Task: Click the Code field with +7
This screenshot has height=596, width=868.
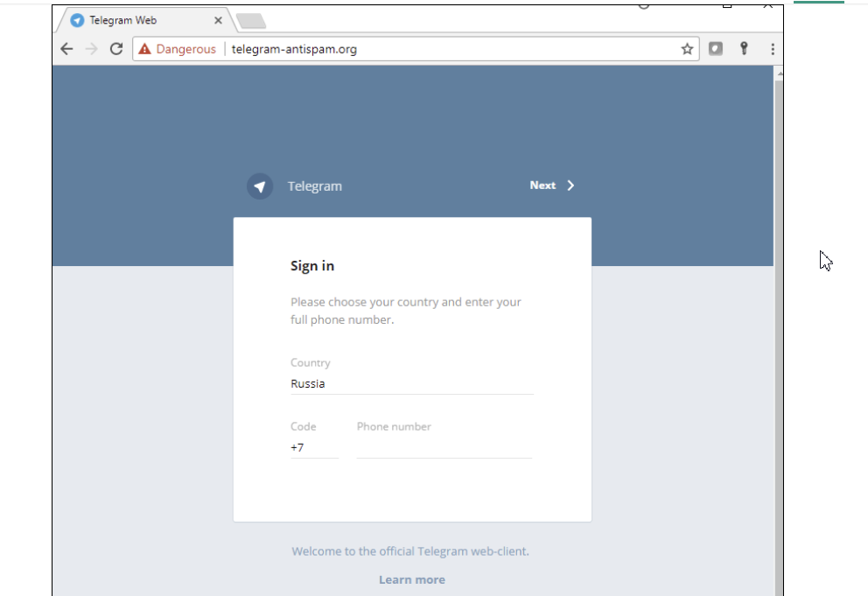Action: 314,447
